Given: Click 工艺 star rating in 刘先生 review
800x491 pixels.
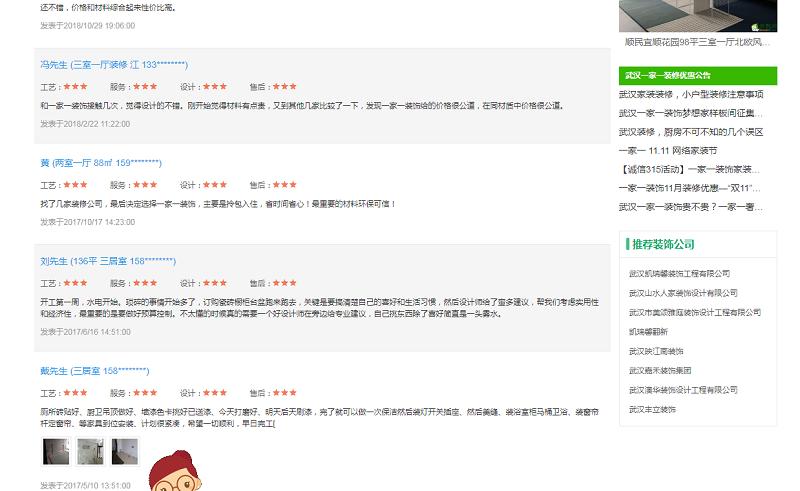Looking at the screenshot, I should point(76,283).
